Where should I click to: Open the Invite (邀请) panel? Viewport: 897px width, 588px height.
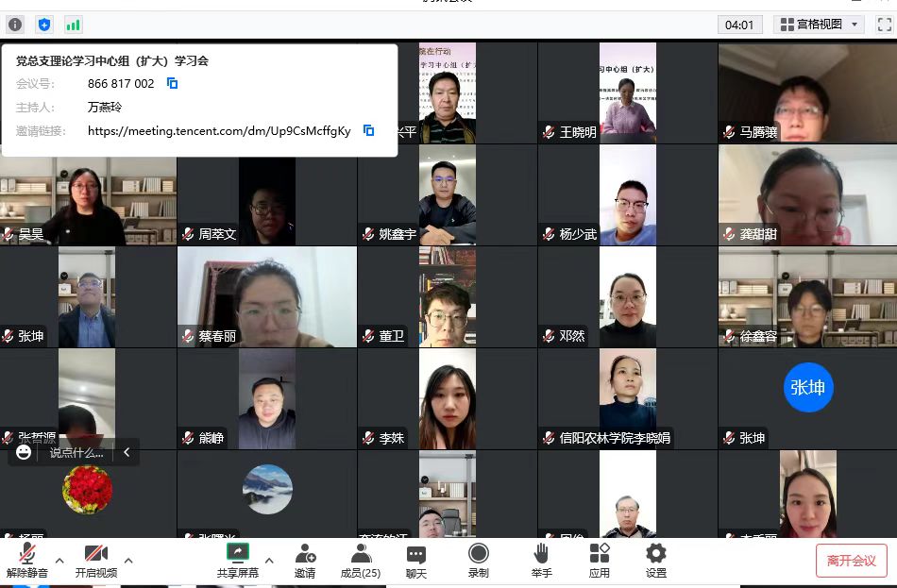pos(305,560)
